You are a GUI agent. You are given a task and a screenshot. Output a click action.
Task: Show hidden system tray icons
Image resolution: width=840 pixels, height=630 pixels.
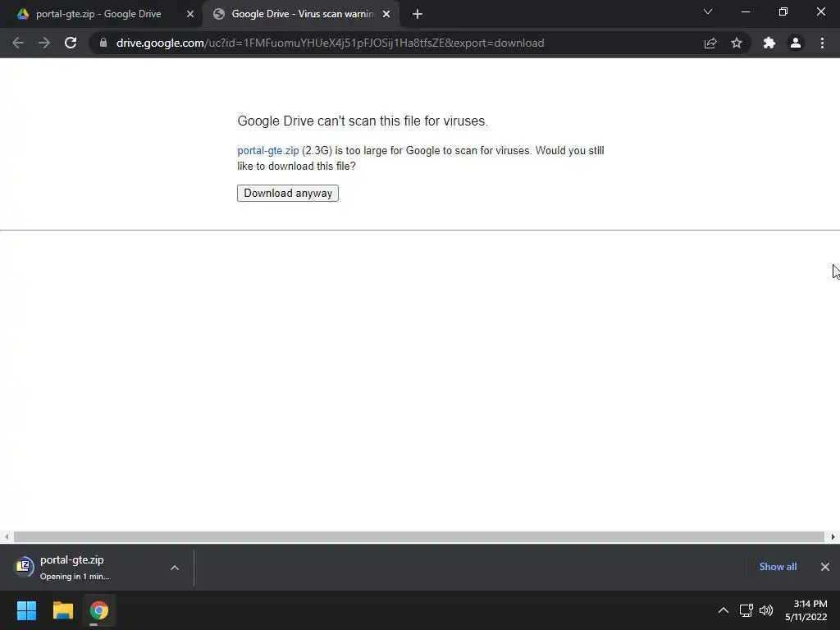click(724, 610)
